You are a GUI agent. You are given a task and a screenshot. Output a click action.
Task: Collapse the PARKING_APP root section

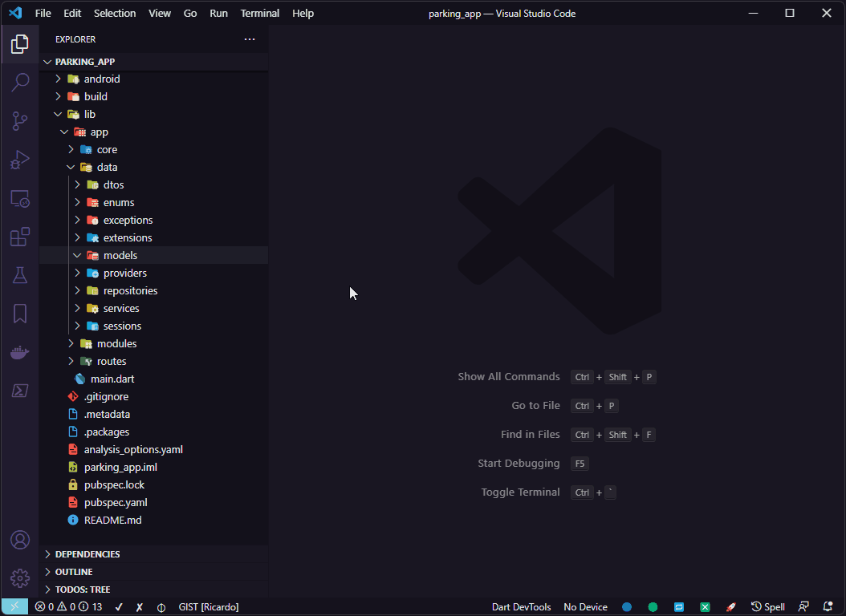pos(47,62)
